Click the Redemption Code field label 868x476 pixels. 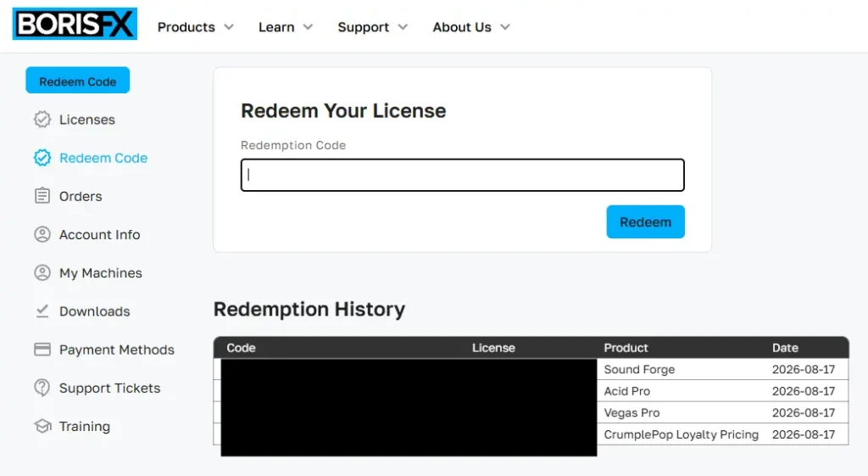coord(292,145)
